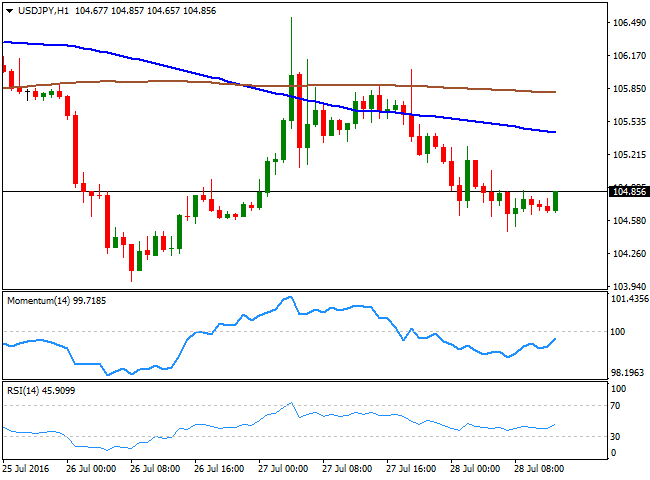
Task: Click time axis label 27 Jul 08:00
Action: [x=347, y=469]
